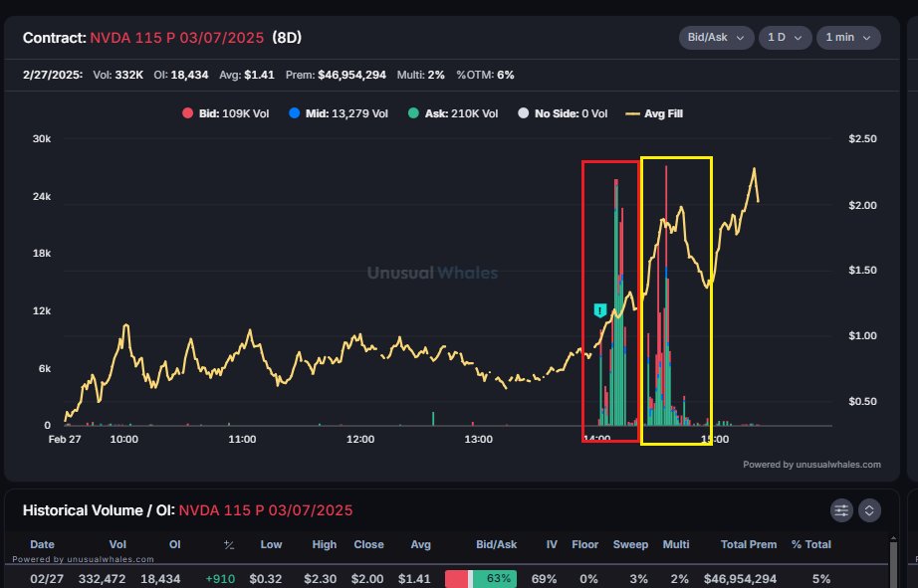The width and height of the screenshot is (918, 588).
Task: Open the Powered by unusualwhales.com chart link
Action: tap(811, 465)
